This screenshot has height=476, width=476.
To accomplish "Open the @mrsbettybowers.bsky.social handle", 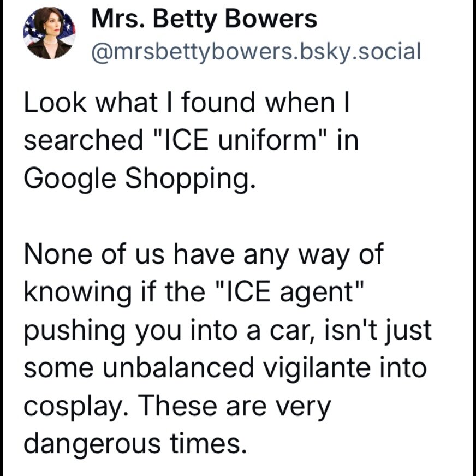I will coord(256,51).
